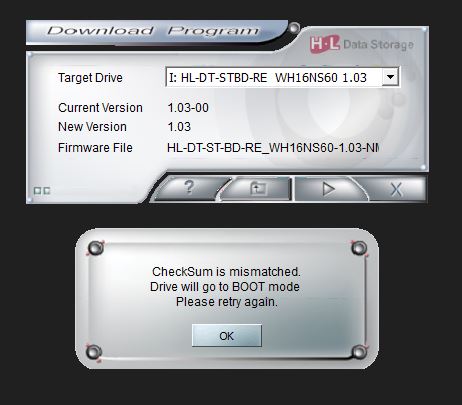Click the Target Drive label
This screenshot has width=462, height=405.
tap(90, 78)
